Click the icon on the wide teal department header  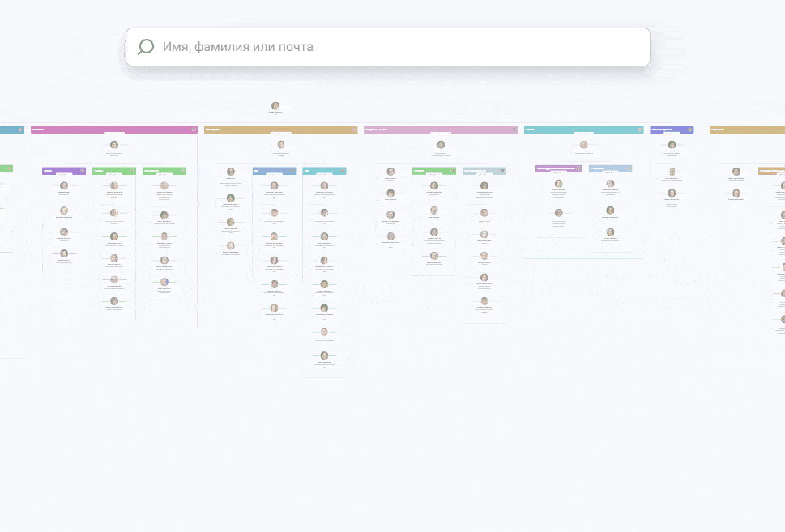pos(639,130)
